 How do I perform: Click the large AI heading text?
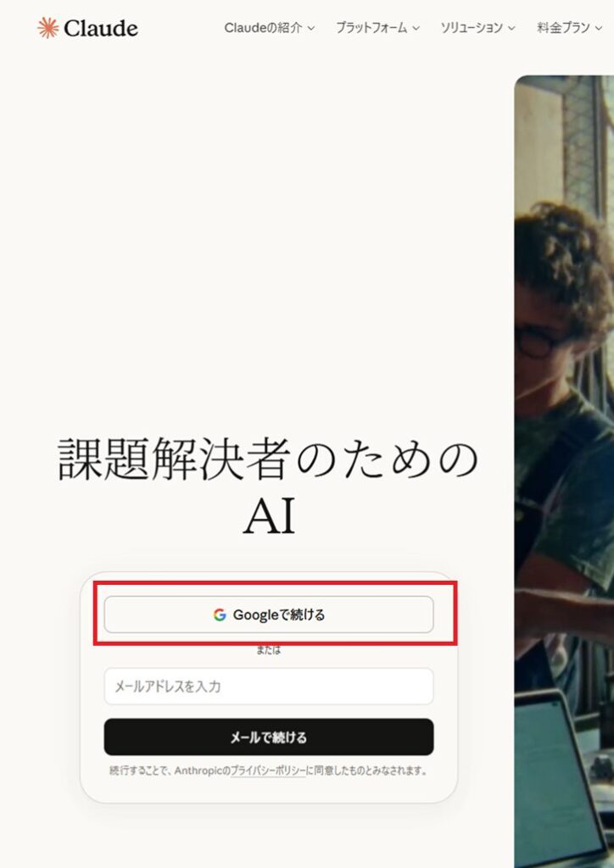coord(269,516)
